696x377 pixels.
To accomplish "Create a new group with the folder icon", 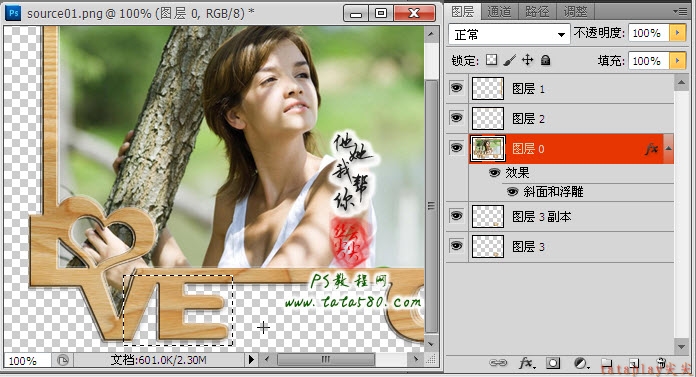I will (607, 363).
